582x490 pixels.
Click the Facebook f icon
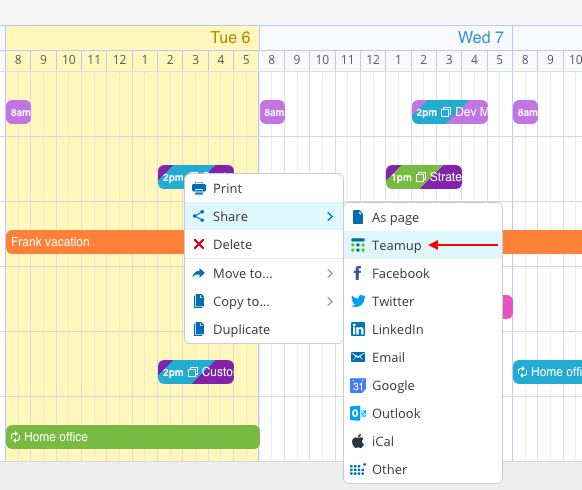pos(357,273)
